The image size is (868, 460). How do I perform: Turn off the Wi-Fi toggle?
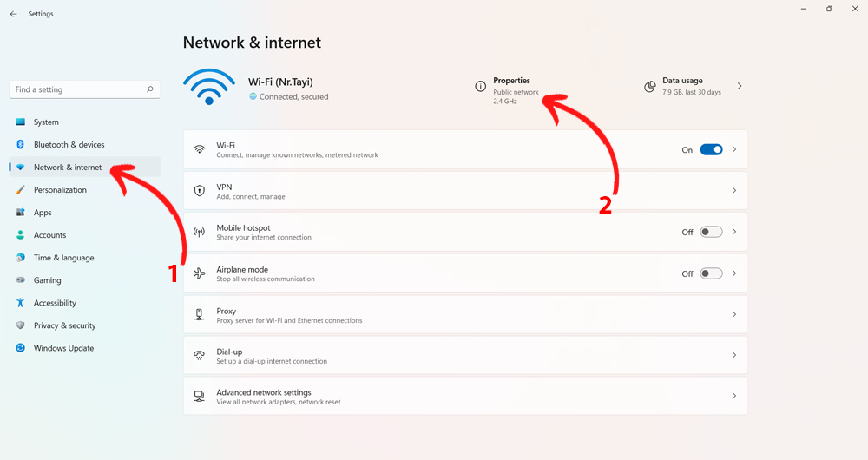[x=711, y=149]
